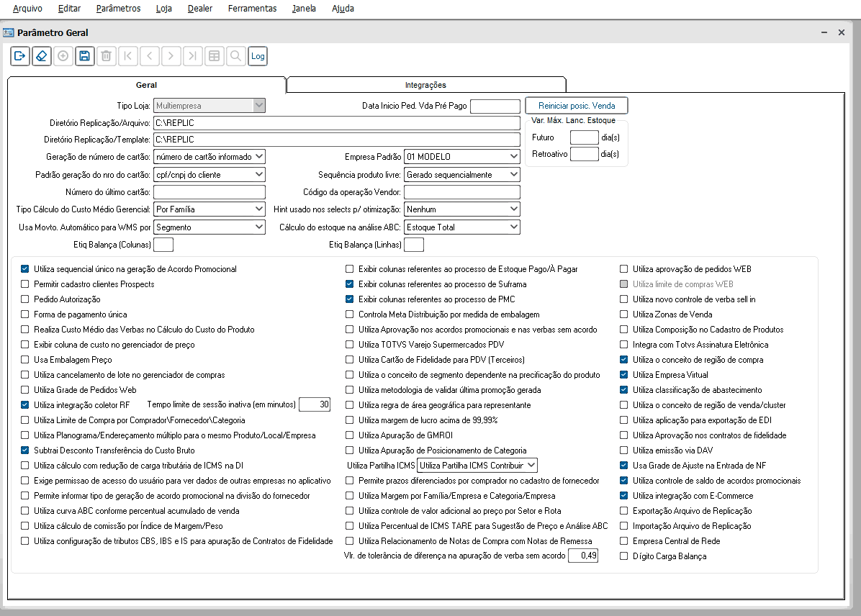Image resolution: width=861 pixels, height=616 pixels.
Task: Click Código da operação Vendor field
Action: tap(461, 192)
